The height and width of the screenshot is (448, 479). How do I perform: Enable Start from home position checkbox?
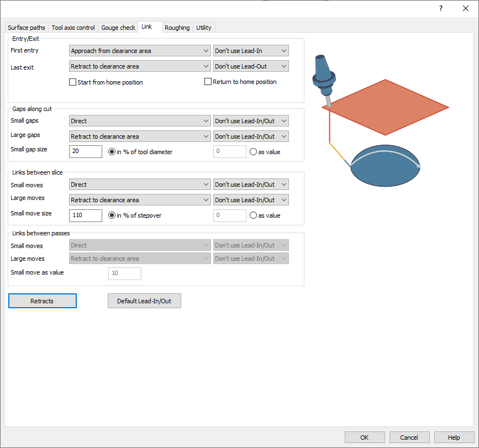(x=73, y=82)
